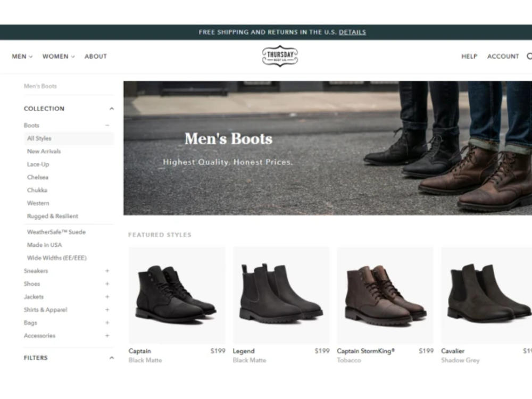Collapse the FILTERS section chevron
The height and width of the screenshot is (399, 532).
tap(112, 358)
